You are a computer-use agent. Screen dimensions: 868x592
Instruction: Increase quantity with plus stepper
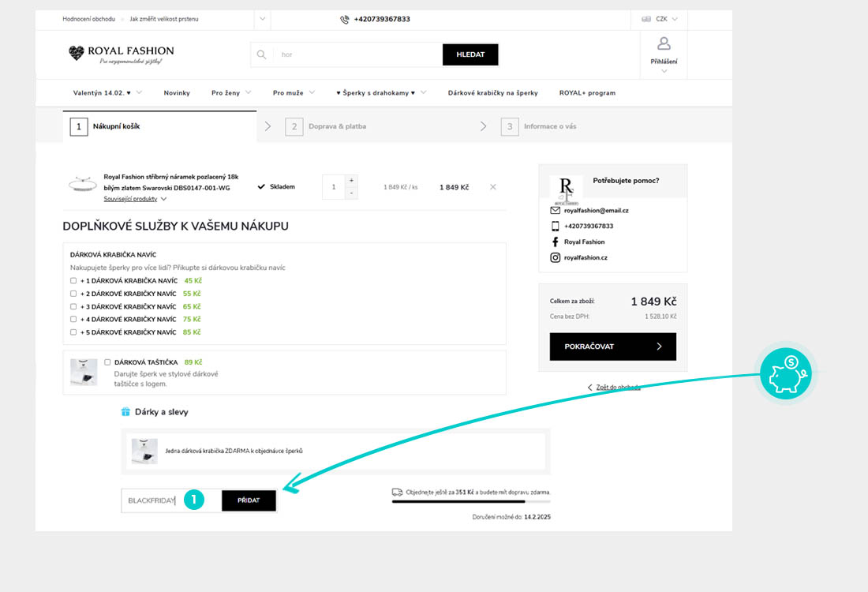click(351, 180)
